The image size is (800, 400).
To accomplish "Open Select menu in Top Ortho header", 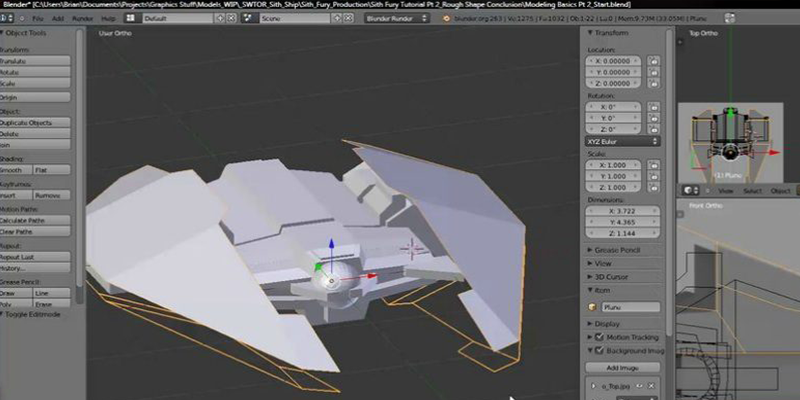I will (752, 191).
